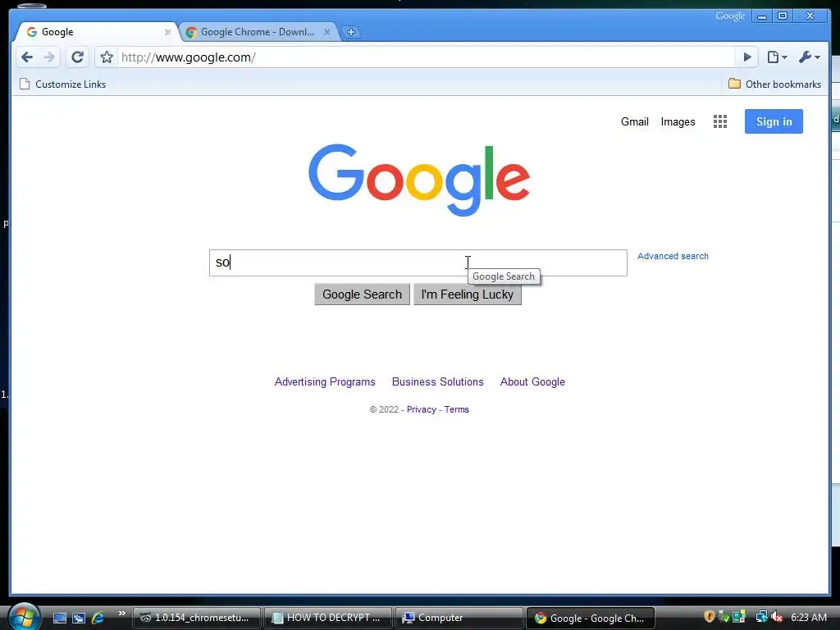Open the Privacy link
The height and width of the screenshot is (630, 840).
click(422, 409)
